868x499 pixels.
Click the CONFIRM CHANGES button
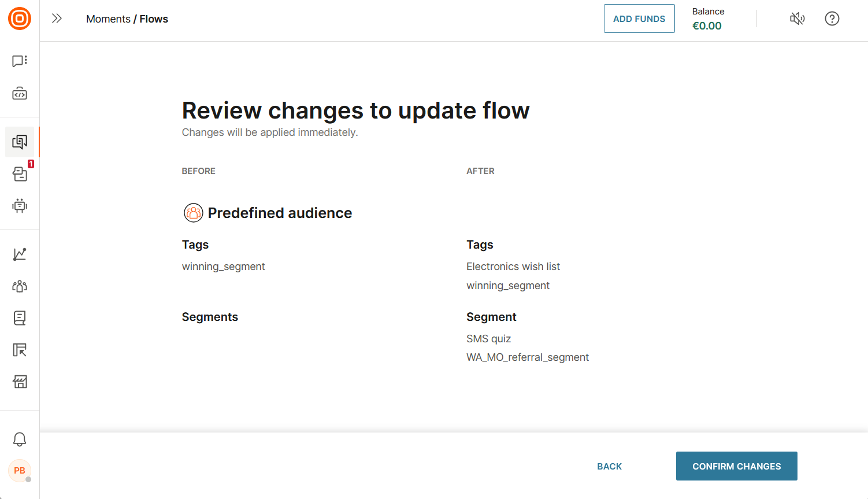pyautogui.click(x=737, y=466)
